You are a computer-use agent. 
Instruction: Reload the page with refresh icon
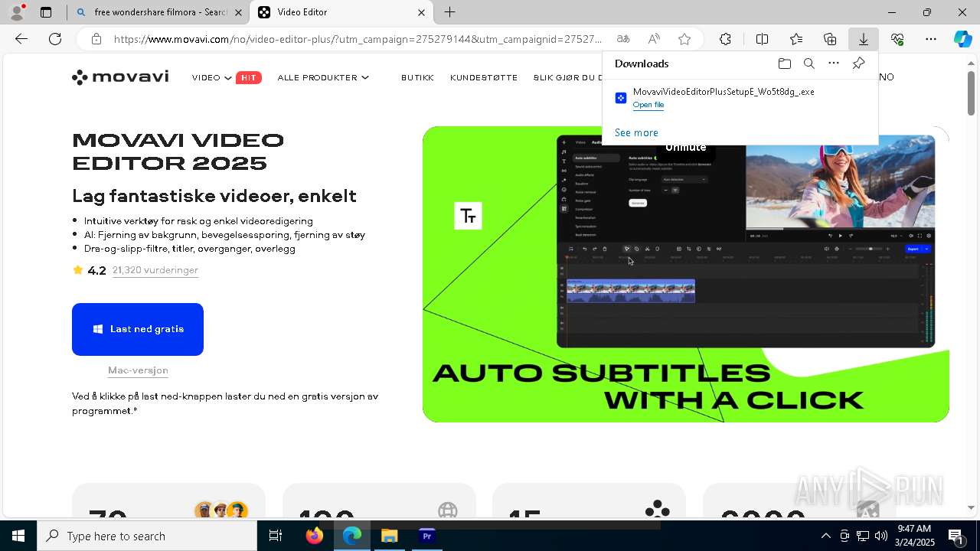pyautogui.click(x=55, y=39)
